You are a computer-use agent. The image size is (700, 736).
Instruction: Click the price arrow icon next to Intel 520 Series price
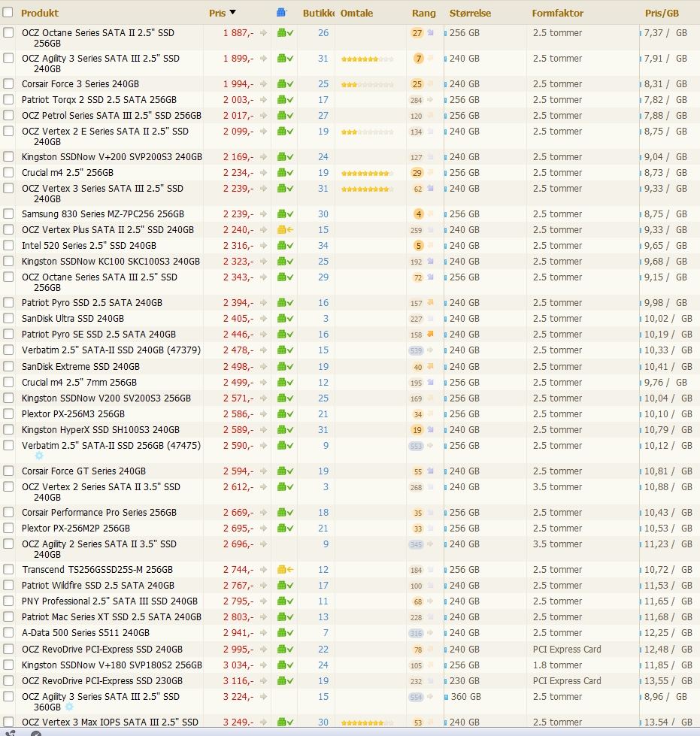pyautogui.click(x=263, y=246)
